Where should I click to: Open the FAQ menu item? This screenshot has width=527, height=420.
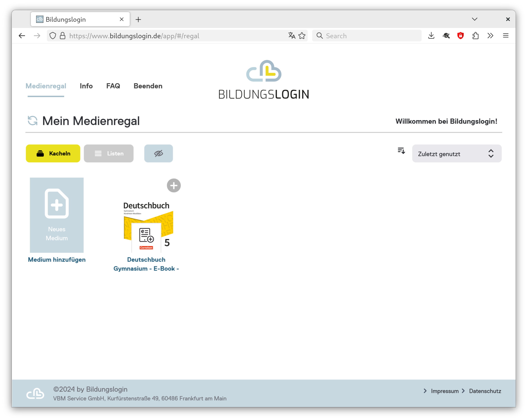(x=113, y=86)
